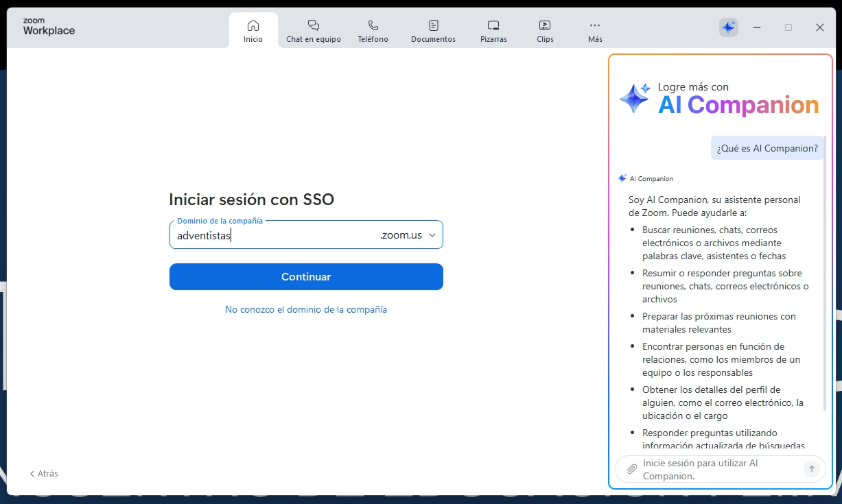Open the Inicio home tab
The image size is (842, 504).
pos(253,31)
